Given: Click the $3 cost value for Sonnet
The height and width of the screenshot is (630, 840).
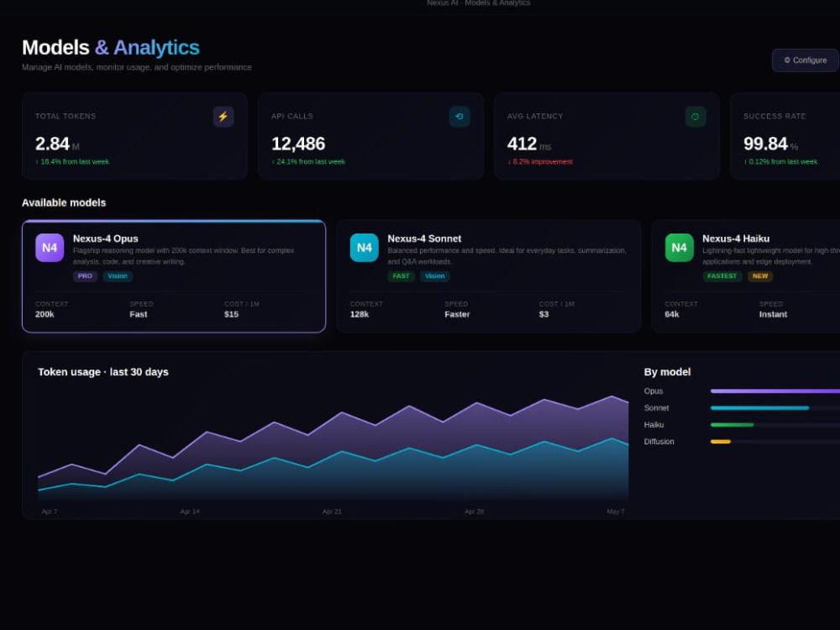Looking at the screenshot, I should click(x=543, y=314).
